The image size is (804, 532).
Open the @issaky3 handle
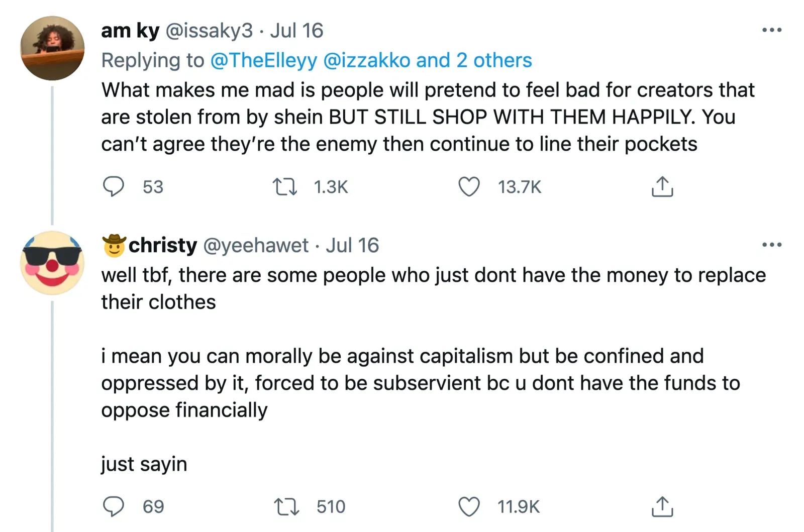coord(209,31)
